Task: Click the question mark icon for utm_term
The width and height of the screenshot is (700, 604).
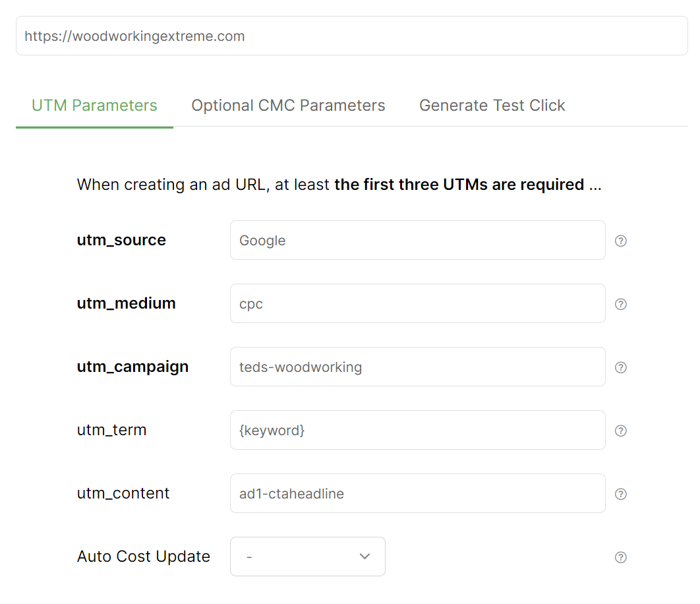Action: [620, 431]
